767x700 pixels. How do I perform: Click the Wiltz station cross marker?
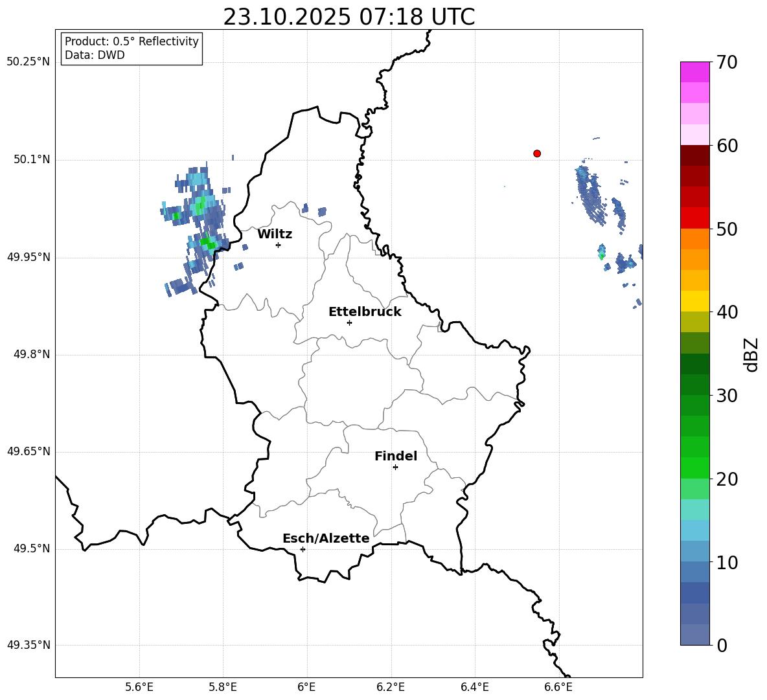pyautogui.click(x=279, y=245)
